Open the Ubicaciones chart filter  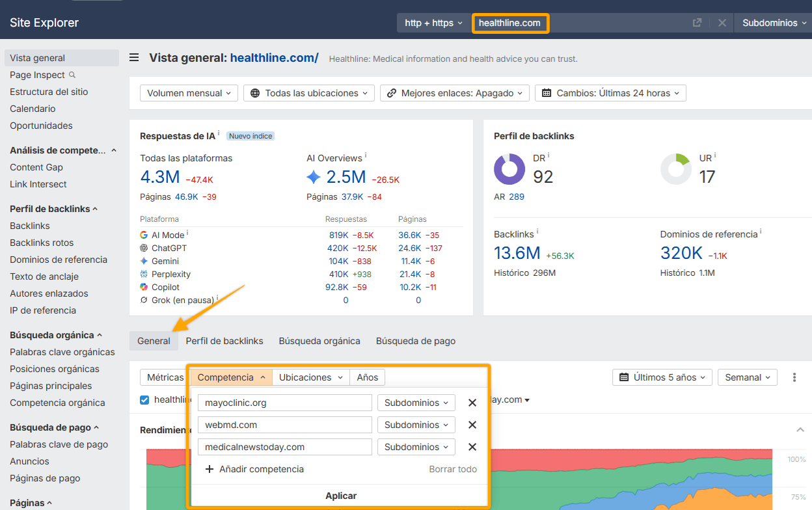pos(310,377)
